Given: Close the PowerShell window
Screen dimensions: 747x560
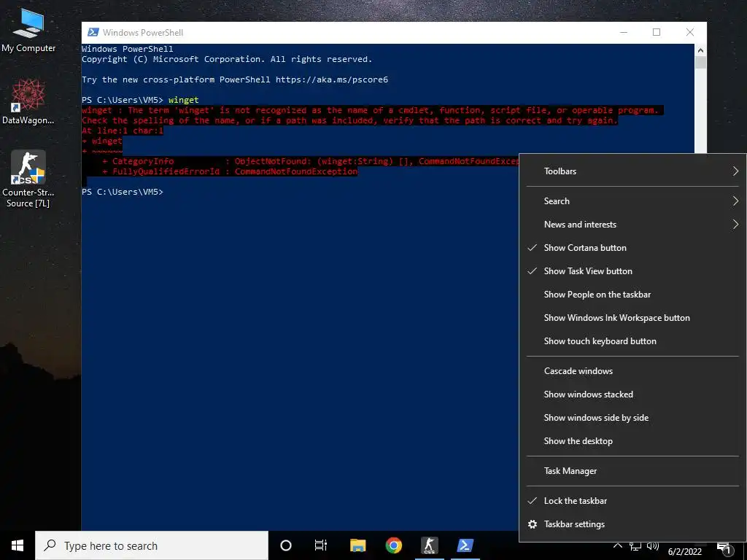Looking at the screenshot, I should (690, 32).
